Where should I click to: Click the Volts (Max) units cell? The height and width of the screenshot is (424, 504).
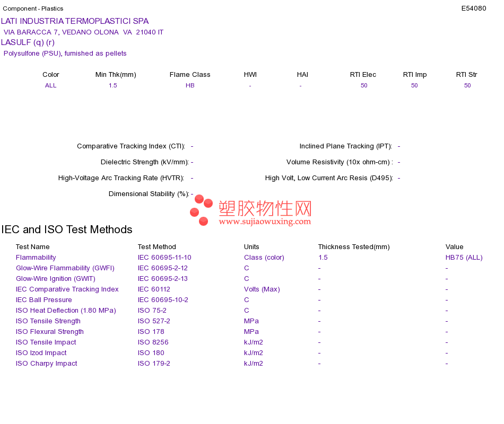point(262,289)
